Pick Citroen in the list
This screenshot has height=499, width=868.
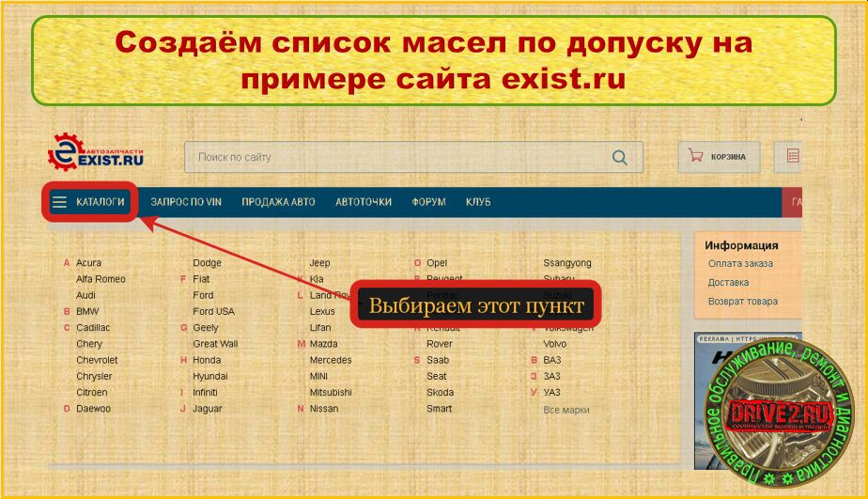tap(92, 392)
